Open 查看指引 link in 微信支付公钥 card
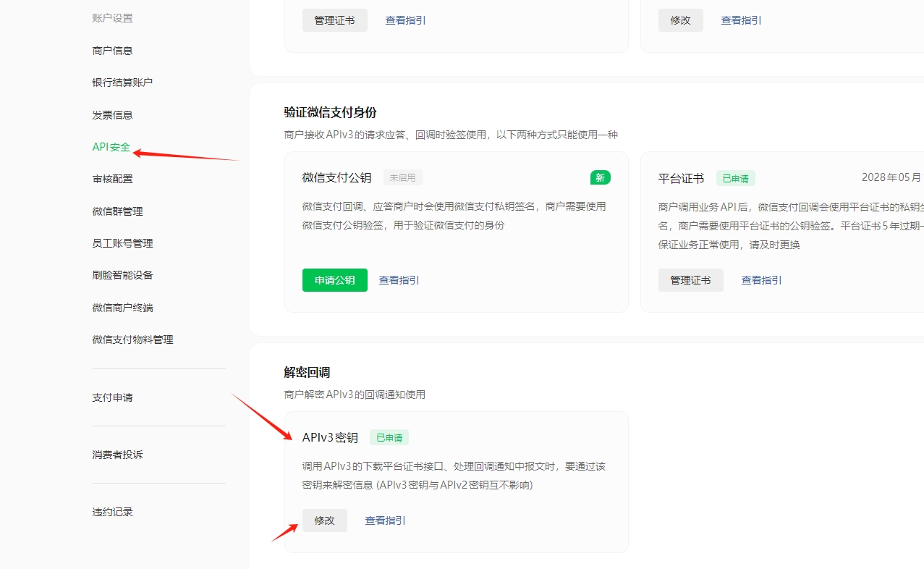Image resolution: width=924 pixels, height=569 pixels. pos(399,280)
